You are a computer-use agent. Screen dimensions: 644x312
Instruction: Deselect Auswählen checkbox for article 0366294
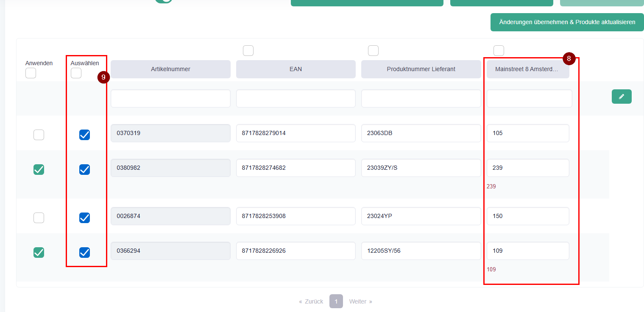click(x=84, y=253)
